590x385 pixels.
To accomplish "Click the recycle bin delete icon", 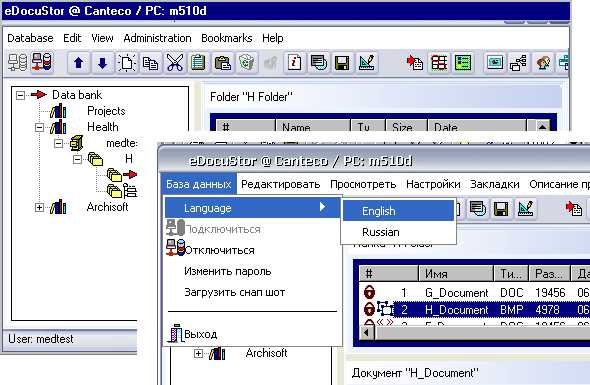I will point(246,63).
